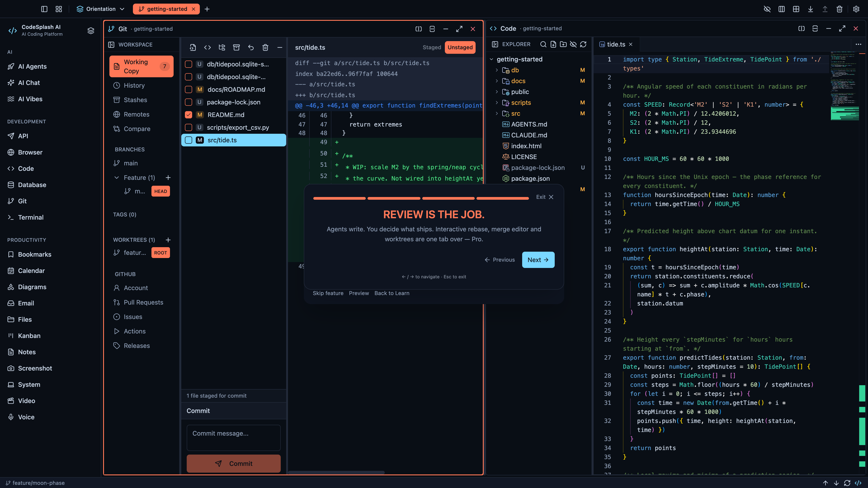Viewport: 868px width, 488px height.
Task: Refresh the Explorer file tree
Action: 583,44
